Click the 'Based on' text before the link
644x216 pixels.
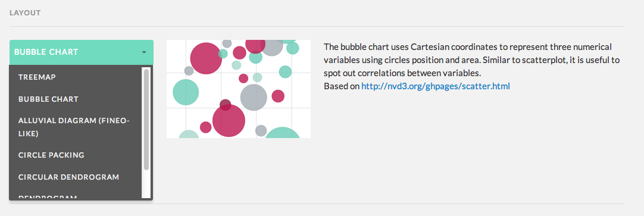pyautogui.click(x=342, y=87)
